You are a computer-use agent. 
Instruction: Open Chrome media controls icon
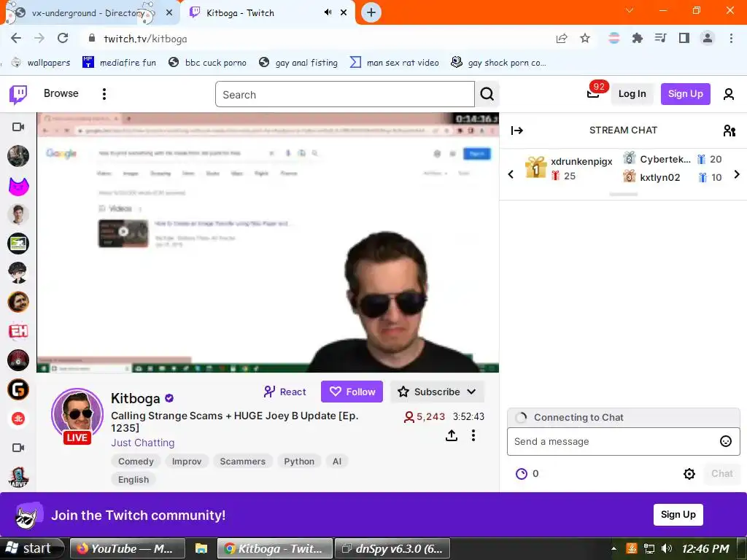pos(660,39)
